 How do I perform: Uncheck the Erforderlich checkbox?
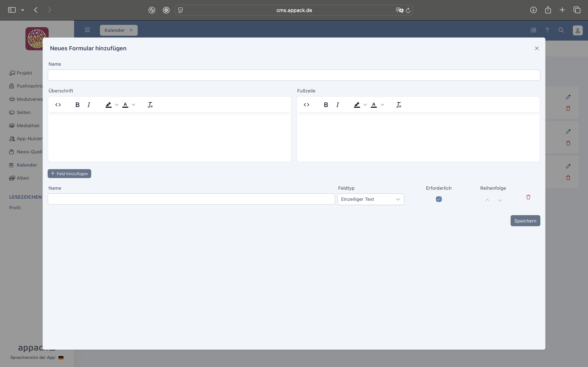tap(439, 199)
